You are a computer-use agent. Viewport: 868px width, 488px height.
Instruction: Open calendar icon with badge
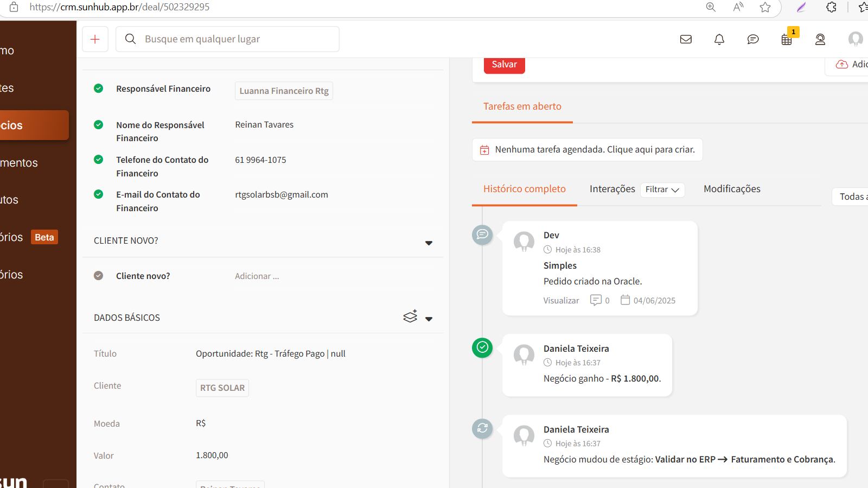coord(787,39)
